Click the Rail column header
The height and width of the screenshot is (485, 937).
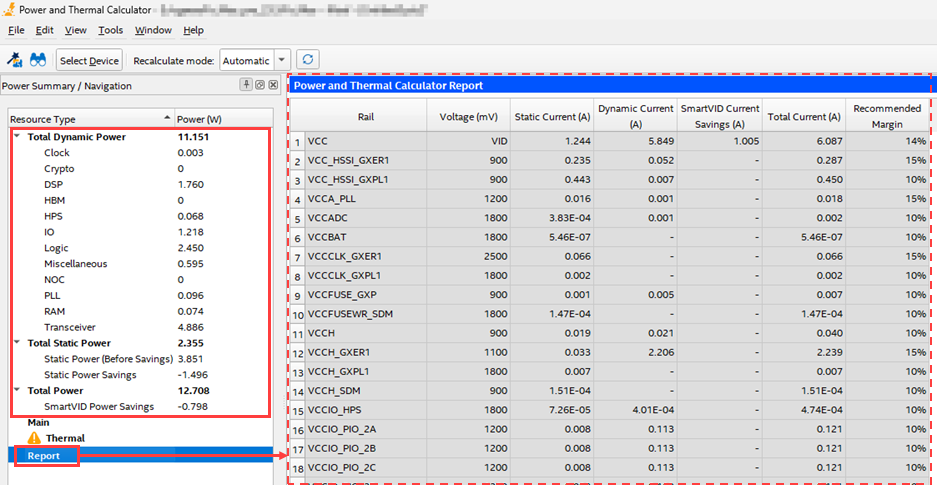pos(367,116)
